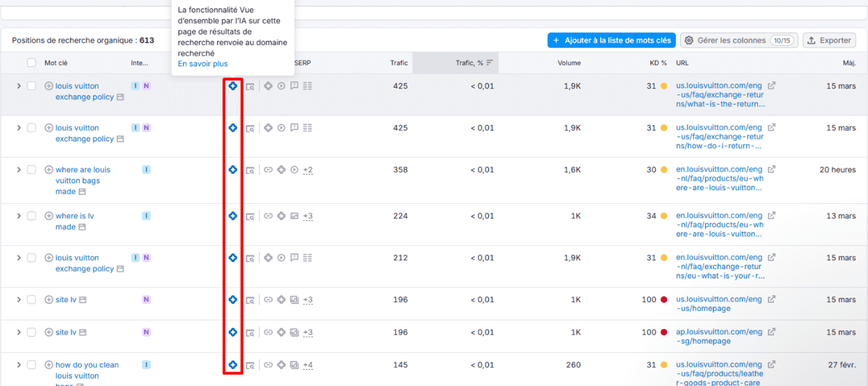Expand the "where is lv made" row
The height and width of the screenshot is (386, 868).
(19, 216)
